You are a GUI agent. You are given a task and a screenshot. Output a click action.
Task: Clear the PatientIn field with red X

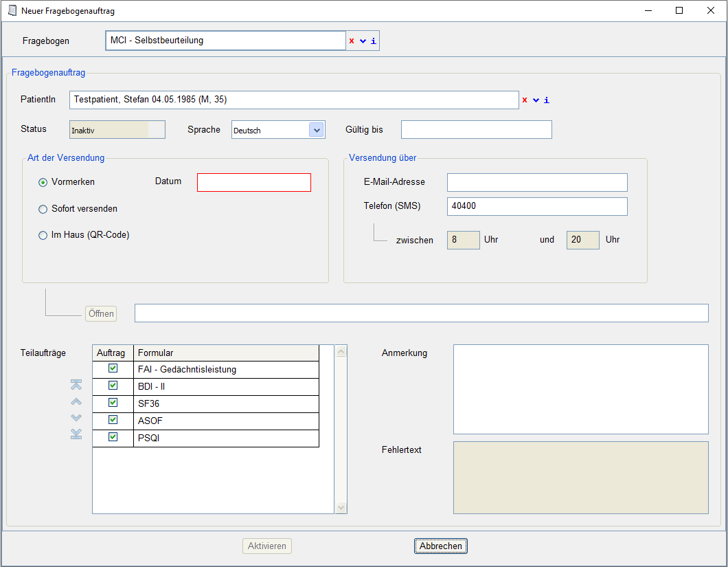coord(525,100)
